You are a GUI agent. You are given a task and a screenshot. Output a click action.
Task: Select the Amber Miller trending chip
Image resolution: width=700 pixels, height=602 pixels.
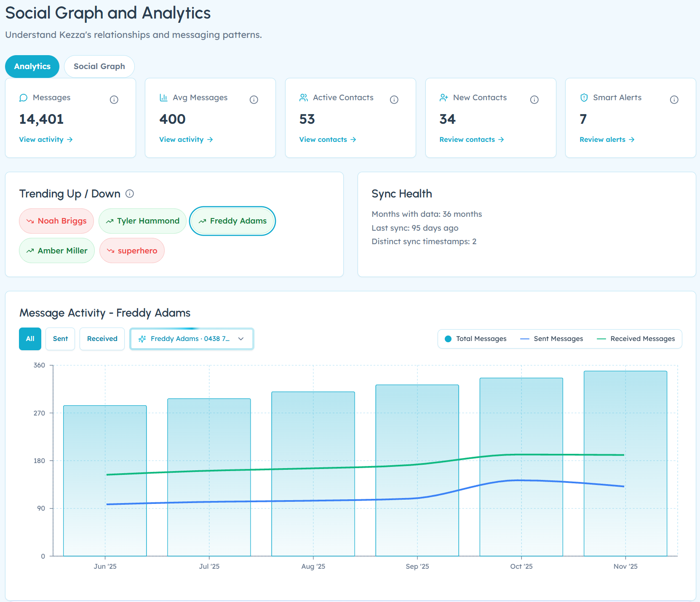tap(57, 251)
